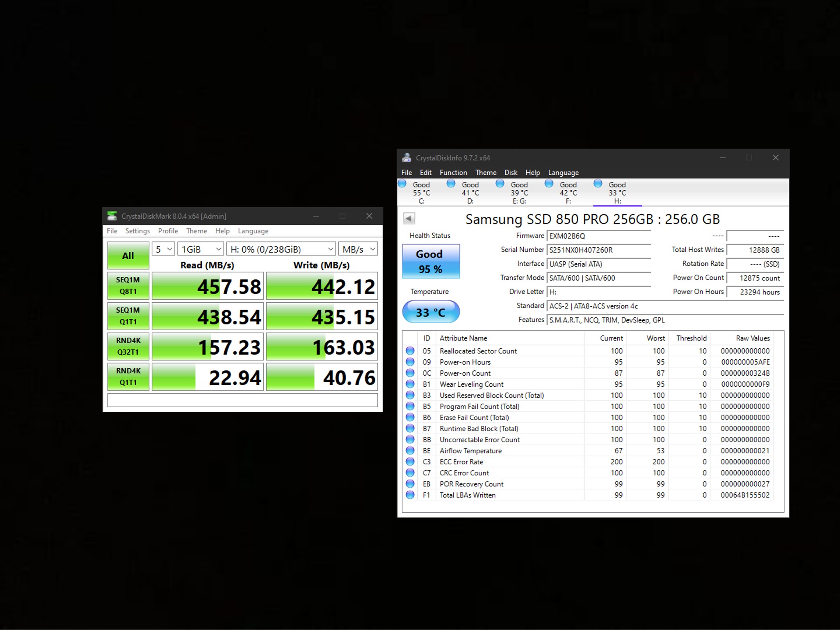Click the Good 95 % health status button
The width and height of the screenshot is (840, 630).
pos(431,261)
